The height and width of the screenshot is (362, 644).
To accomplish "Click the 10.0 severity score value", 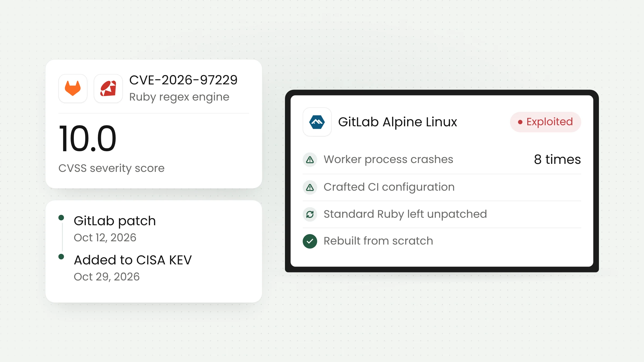I will [x=88, y=139].
